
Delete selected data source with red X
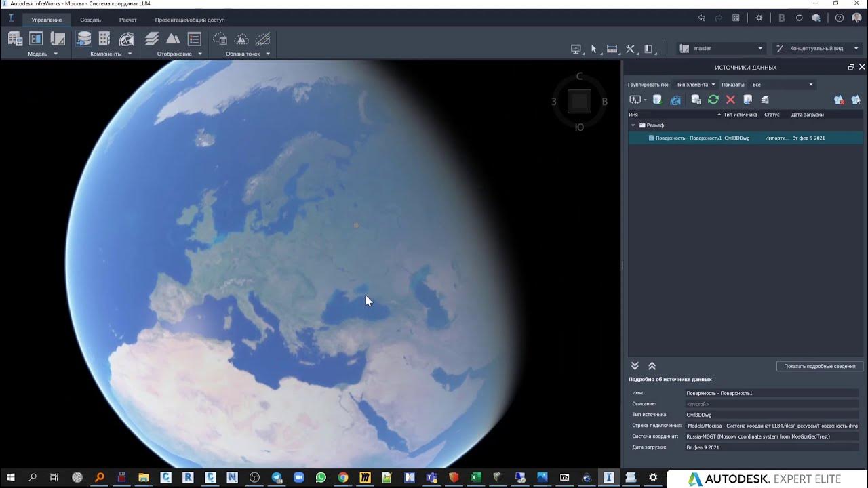(x=730, y=100)
